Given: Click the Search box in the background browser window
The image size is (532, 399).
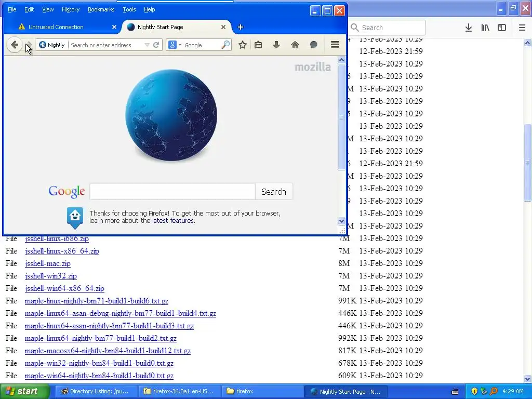Looking at the screenshot, I should click(x=387, y=28).
